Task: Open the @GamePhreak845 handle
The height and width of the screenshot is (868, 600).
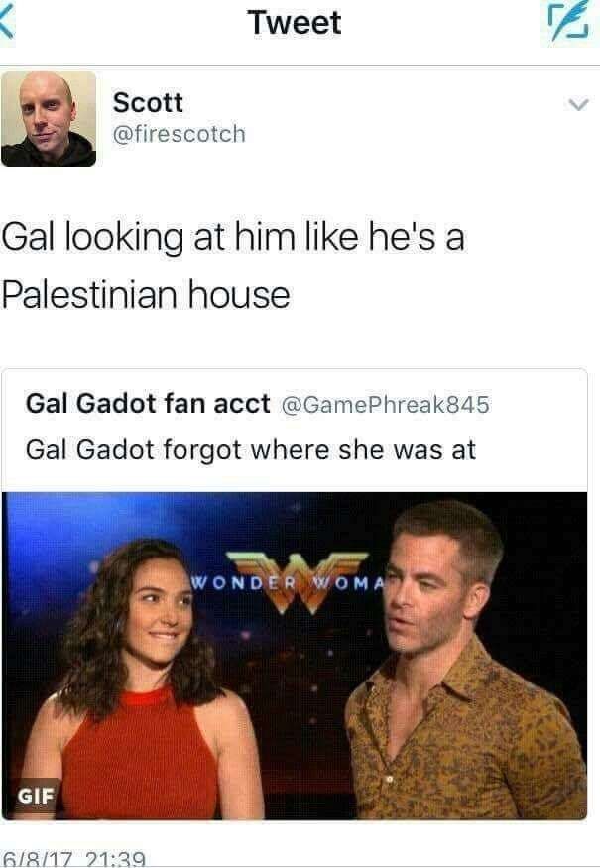Action: [386, 404]
